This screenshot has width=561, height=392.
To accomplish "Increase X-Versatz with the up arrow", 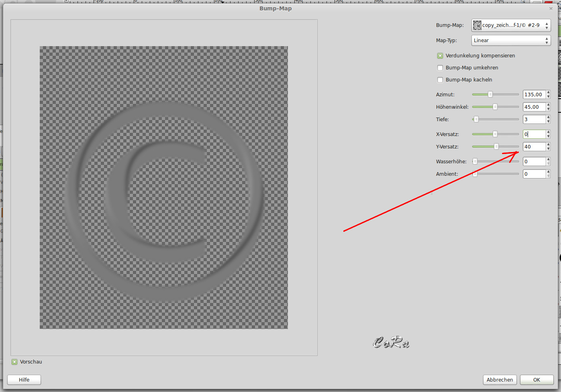I will click(x=549, y=132).
